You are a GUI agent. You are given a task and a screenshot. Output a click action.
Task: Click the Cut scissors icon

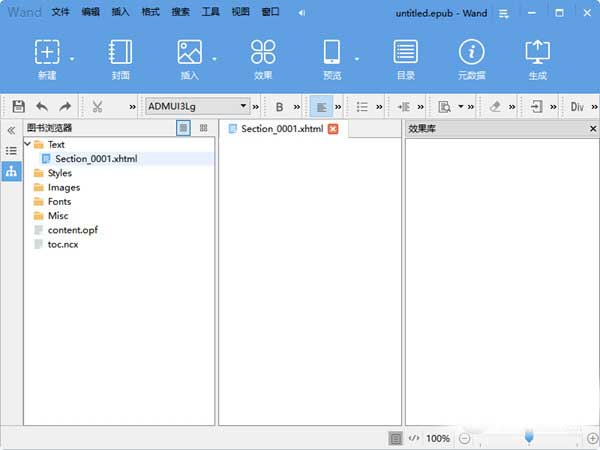[97, 106]
